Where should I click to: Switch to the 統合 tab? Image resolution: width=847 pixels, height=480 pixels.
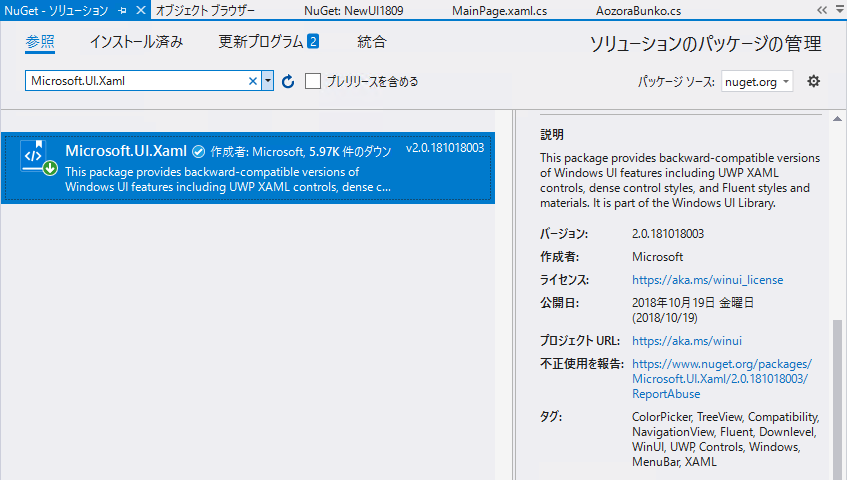coord(372,42)
